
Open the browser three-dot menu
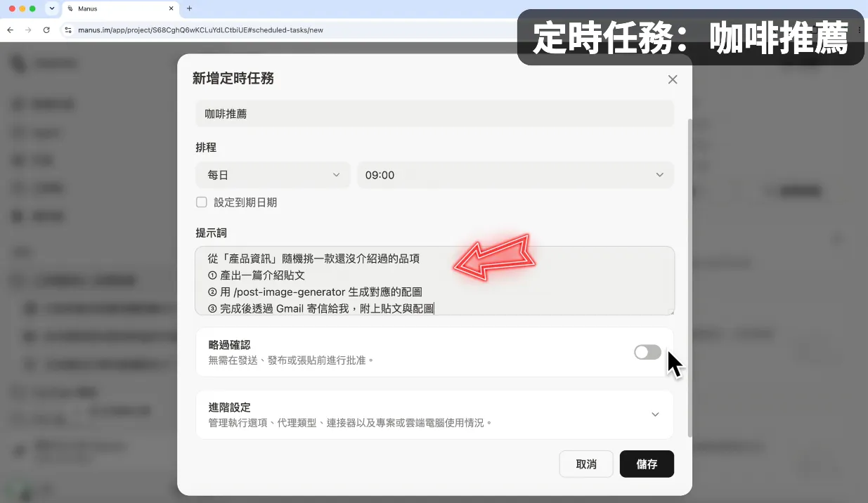pos(860,30)
